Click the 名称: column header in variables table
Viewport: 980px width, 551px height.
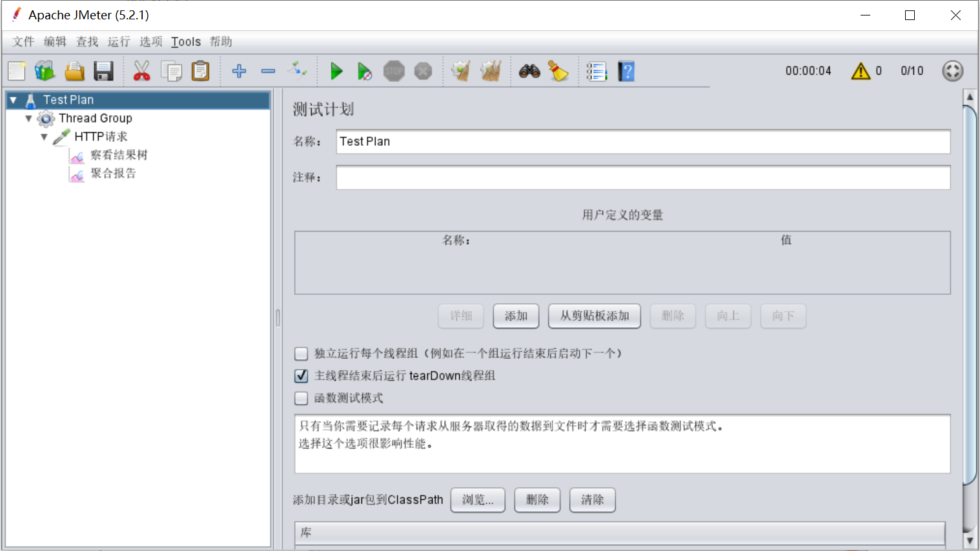point(456,241)
